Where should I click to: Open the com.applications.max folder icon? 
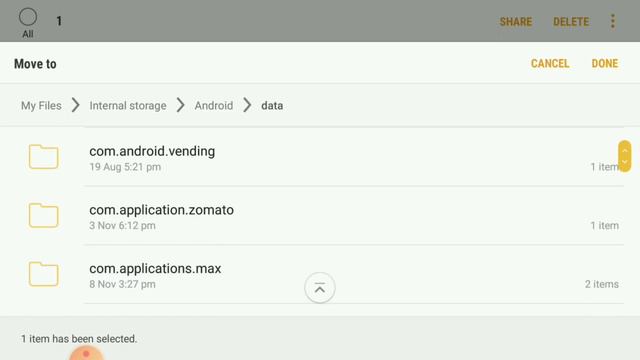tap(44, 274)
